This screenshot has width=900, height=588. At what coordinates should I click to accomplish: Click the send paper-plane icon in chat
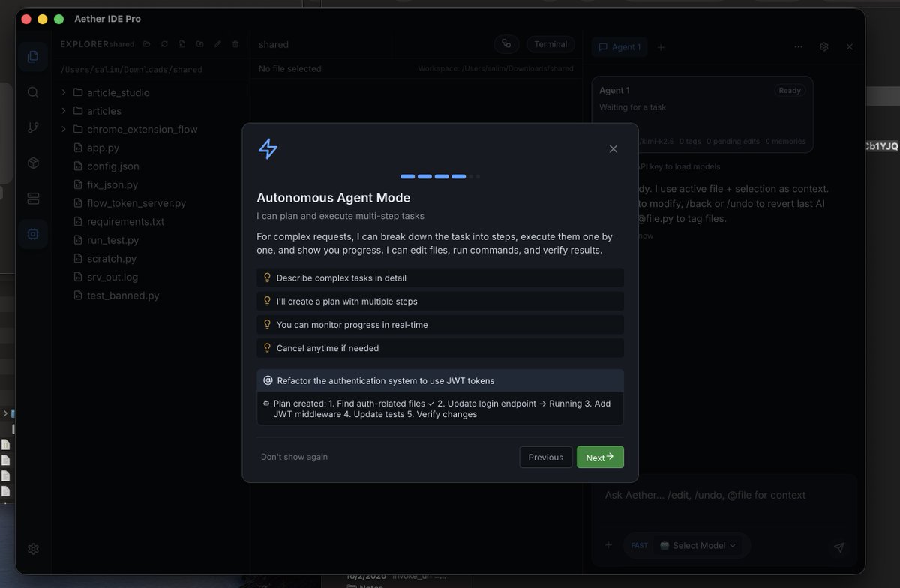839,548
